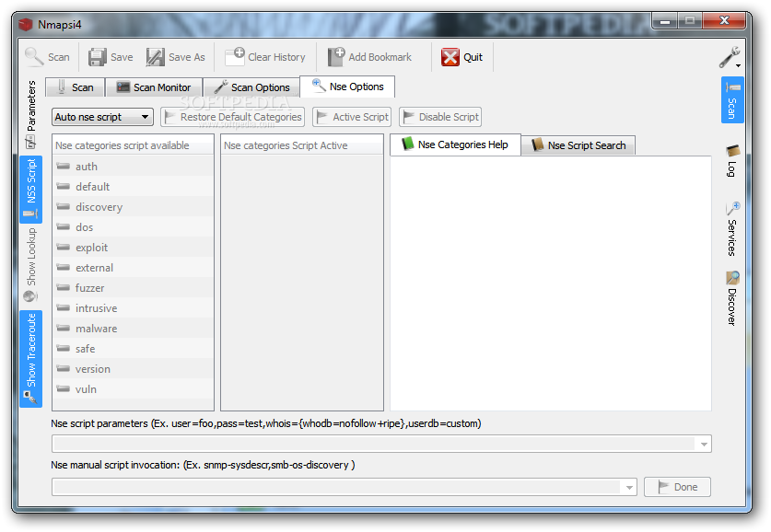Toggle the NSS Script side button
Viewport: 771px width, 532px height.
(31, 189)
